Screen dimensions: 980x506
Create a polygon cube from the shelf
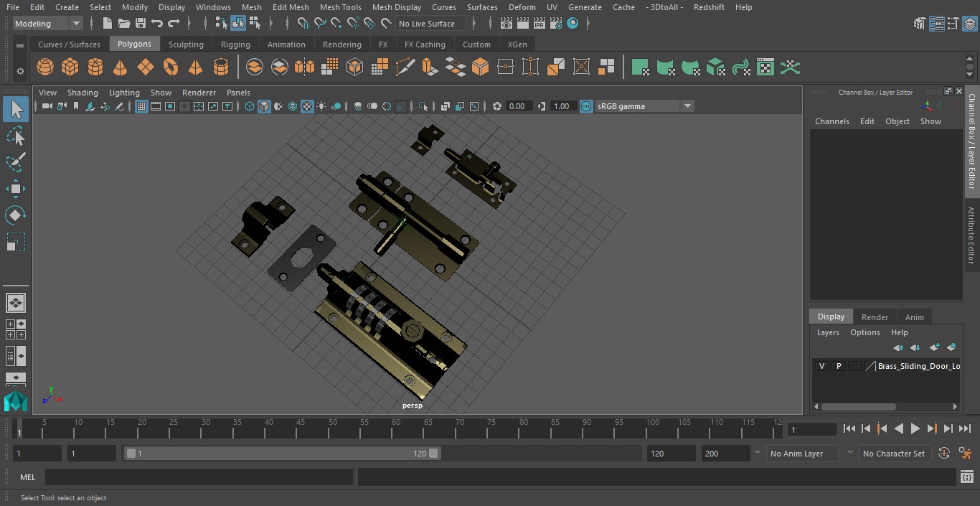70,67
